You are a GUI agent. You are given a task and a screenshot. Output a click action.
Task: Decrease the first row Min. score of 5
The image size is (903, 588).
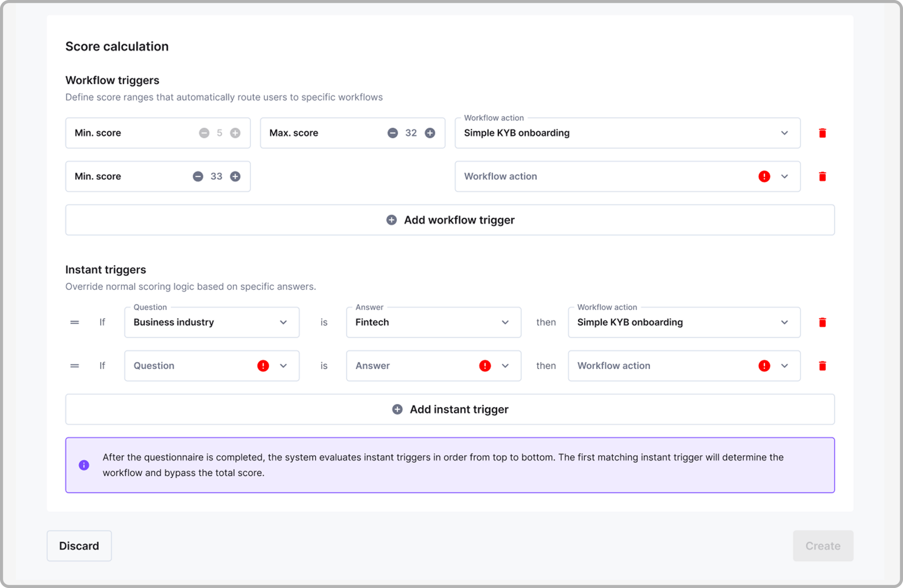204,133
